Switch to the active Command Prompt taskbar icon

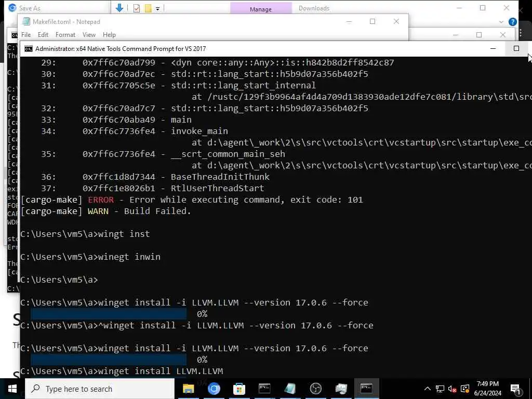[366, 389]
